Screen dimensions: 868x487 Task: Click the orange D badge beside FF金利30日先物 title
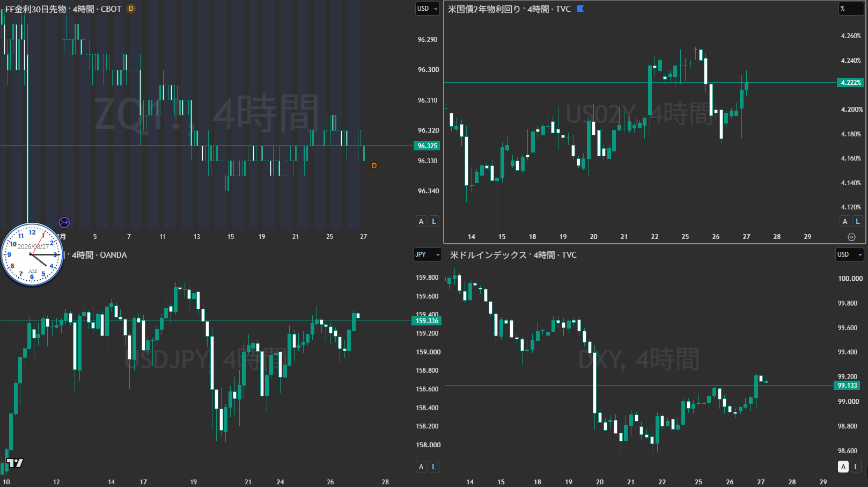(131, 9)
